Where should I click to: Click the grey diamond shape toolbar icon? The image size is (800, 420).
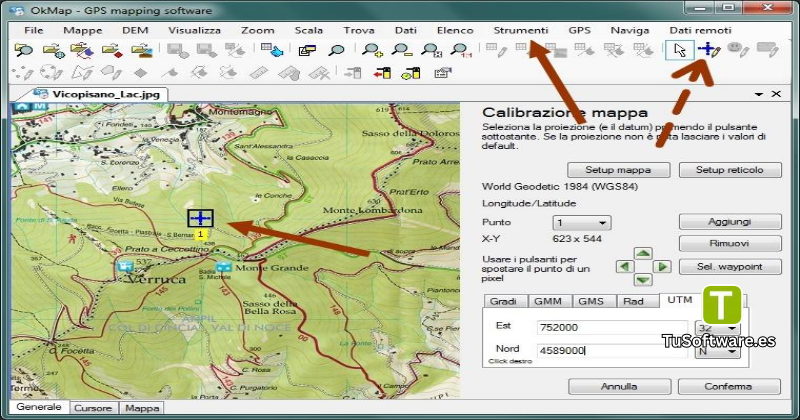140,73
